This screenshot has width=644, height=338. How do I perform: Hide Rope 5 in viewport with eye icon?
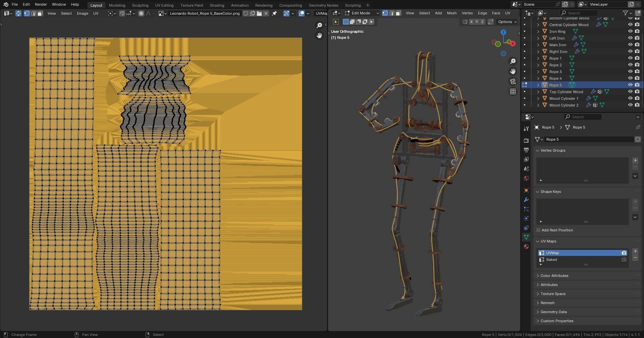click(630, 85)
